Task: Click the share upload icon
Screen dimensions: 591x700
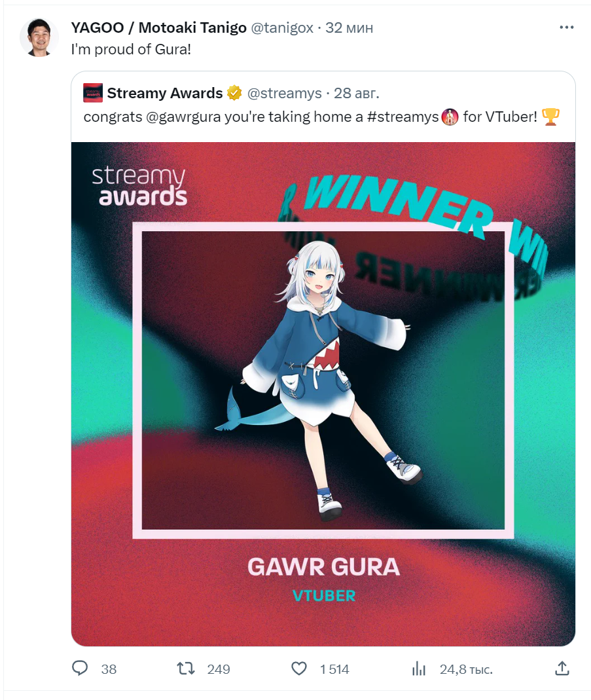Action: point(562,669)
